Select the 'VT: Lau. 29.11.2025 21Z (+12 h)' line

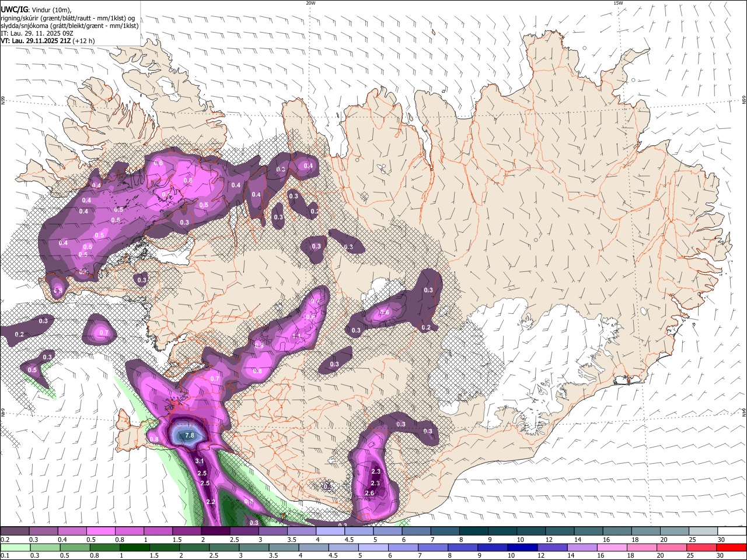pyautogui.click(x=48, y=41)
